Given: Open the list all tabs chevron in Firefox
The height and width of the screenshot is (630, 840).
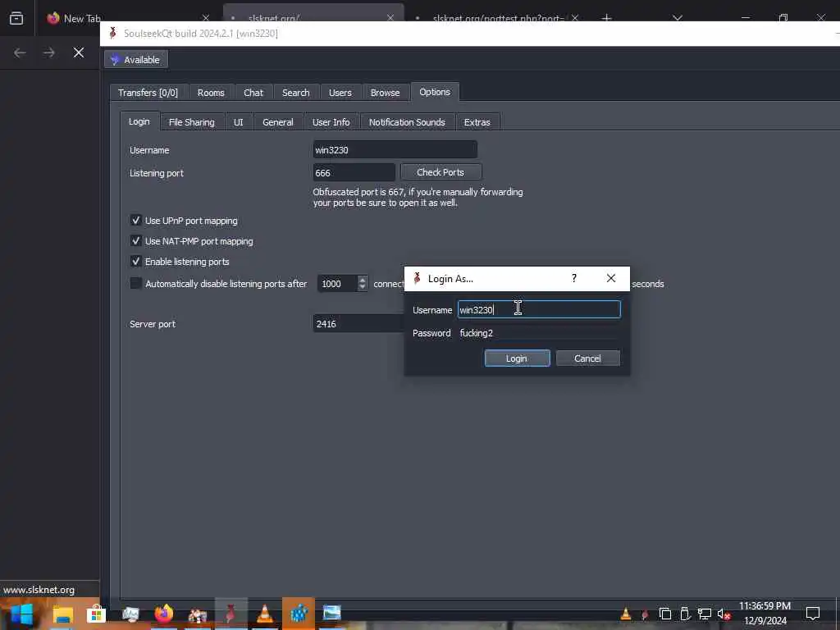Looking at the screenshot, I should [x=678, y=18].
